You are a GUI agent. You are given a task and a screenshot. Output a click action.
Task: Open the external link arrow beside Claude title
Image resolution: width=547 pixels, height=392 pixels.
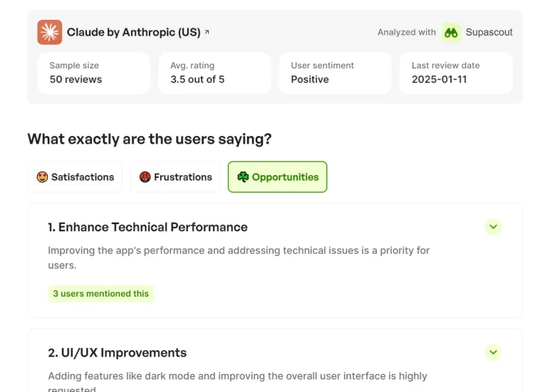[207, 32]
